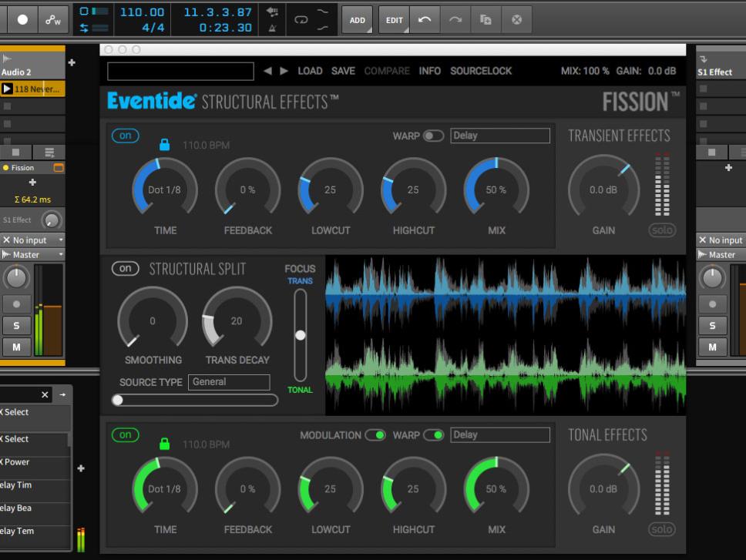
Task: Click the record button in transport bar
Action: pos(22,19)
